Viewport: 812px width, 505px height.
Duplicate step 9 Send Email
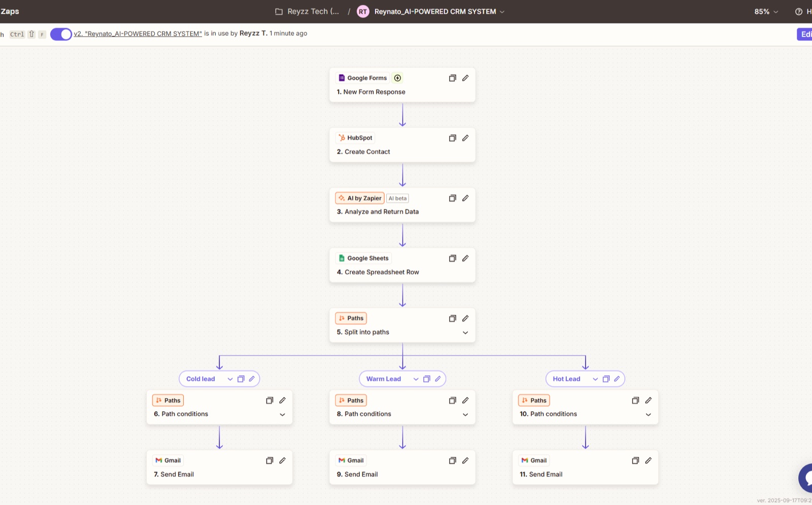452,460
